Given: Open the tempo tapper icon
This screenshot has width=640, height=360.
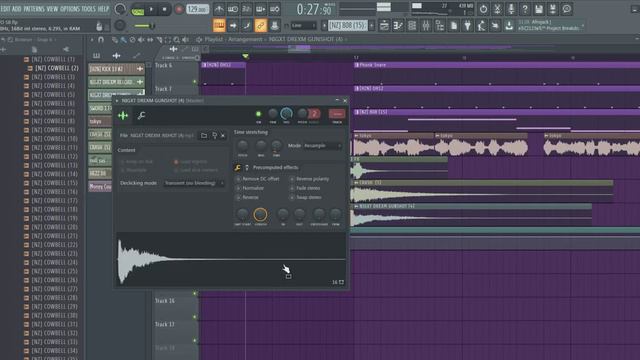Looking at the screenshot, I should click(482, 26).
